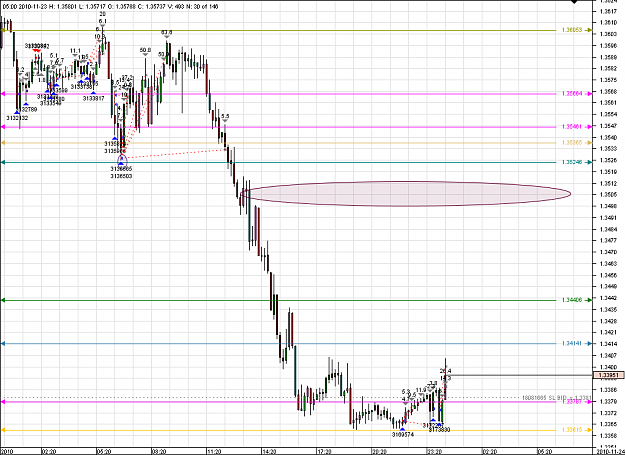625x455 pixels.
Task: Click right arrow of the 1.35664 line
Action: (589, 94)
